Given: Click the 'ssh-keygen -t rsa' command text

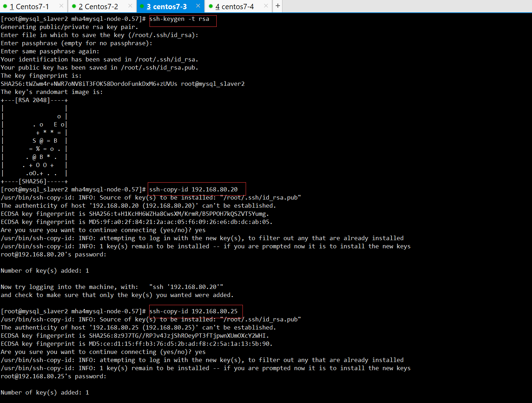Looking at the screenshot, I should coord(179,19).
